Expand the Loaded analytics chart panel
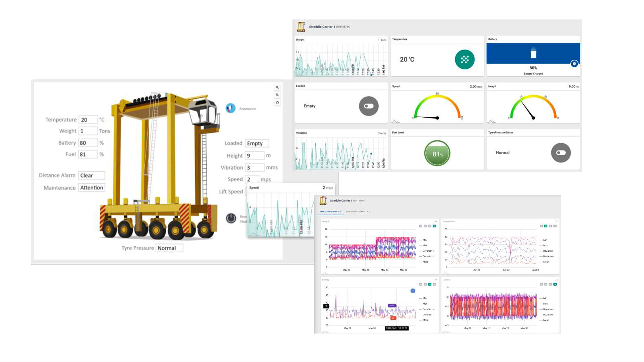The width and height of the screenshot is (644, 362). point(556,280)
